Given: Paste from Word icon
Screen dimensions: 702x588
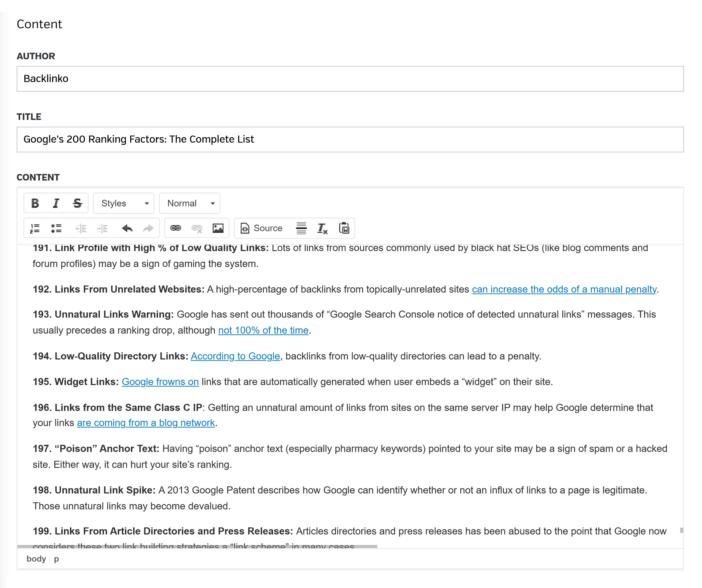Looking at the screenshot, I should [x=344, y=228].
